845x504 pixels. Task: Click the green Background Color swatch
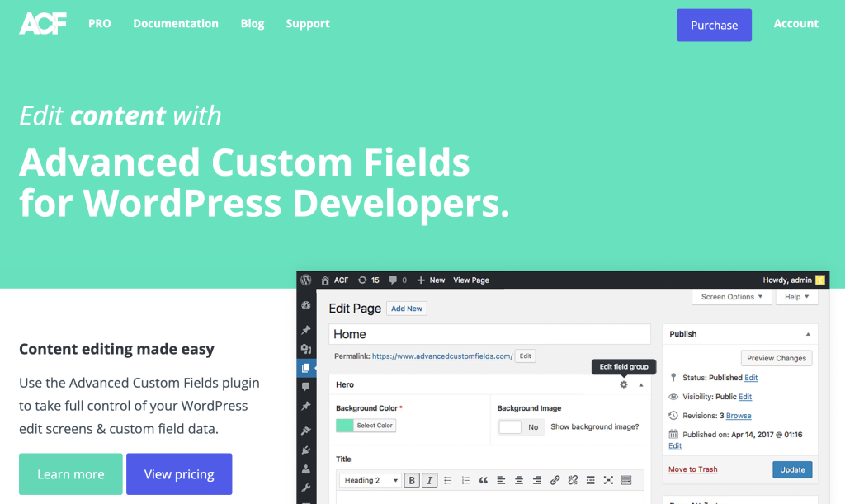[345, 426]
